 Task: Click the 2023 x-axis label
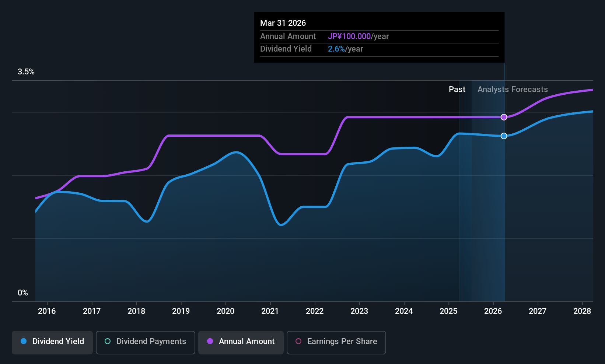point(359,311)
